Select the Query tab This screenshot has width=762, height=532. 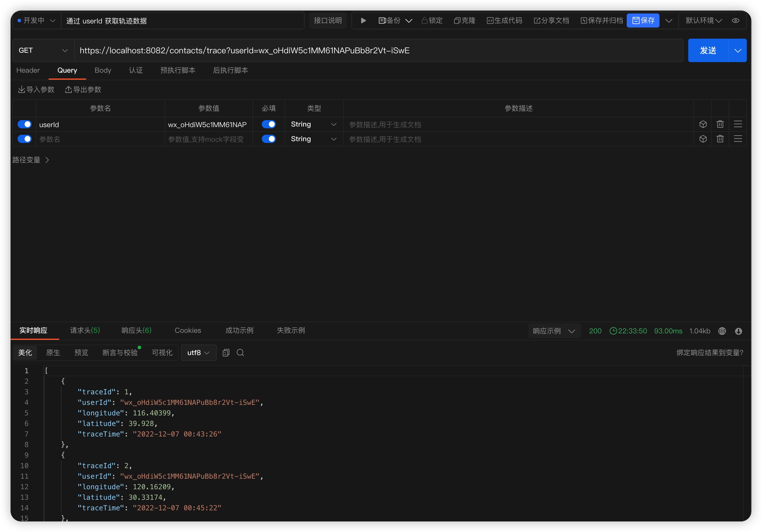[67, 70]
